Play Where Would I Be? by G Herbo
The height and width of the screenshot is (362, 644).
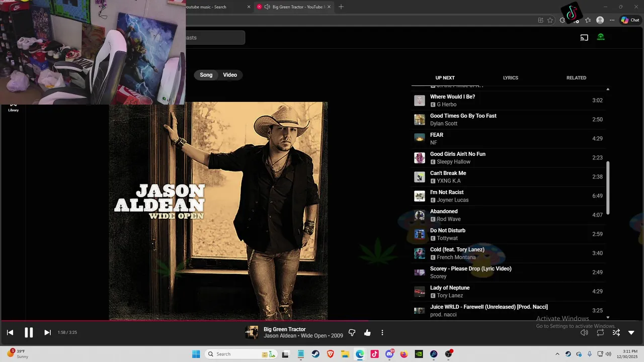click(509, 101)
